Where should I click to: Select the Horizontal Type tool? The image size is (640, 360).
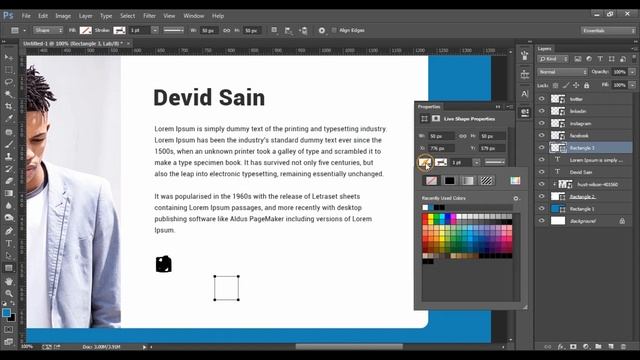9,243
